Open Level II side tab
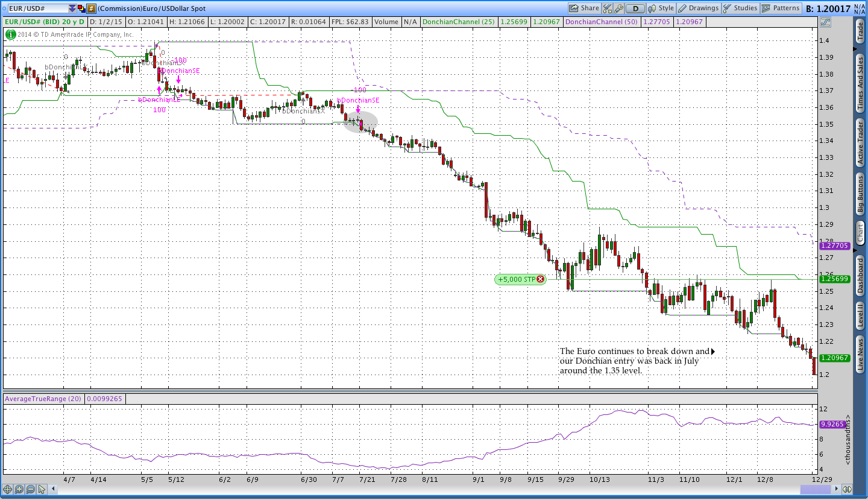This screenshot has height=500, width=868. 860,316
